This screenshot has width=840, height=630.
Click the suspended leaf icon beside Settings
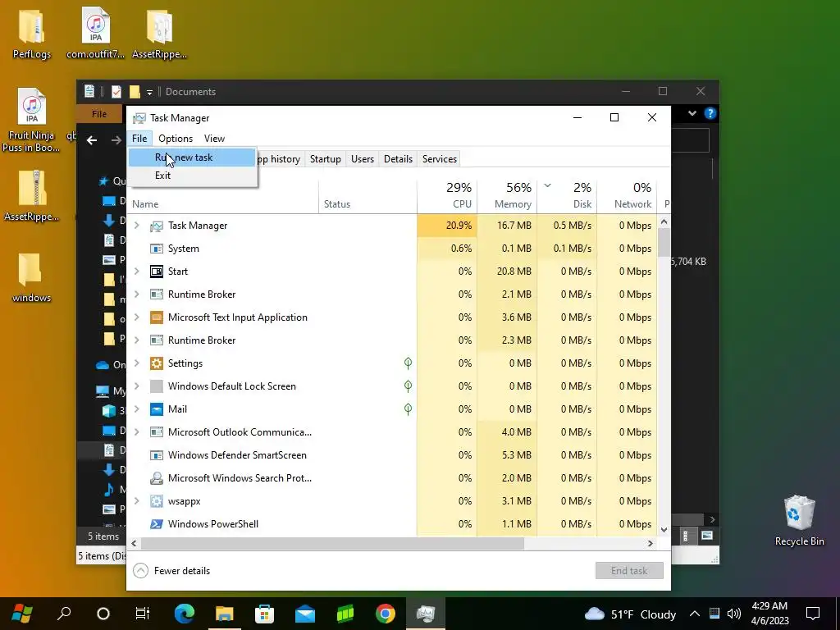tap(408, 363)
